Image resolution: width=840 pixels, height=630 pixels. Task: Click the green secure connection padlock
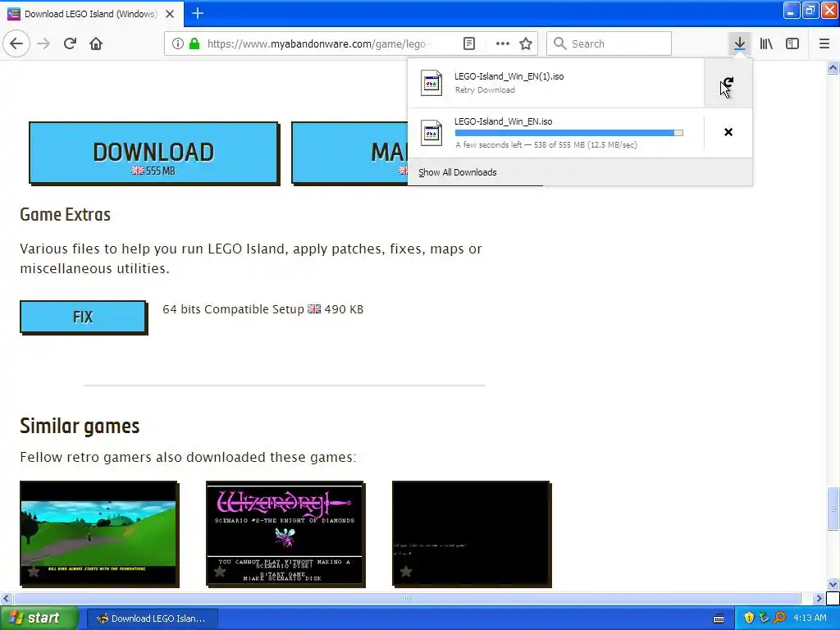194,43
